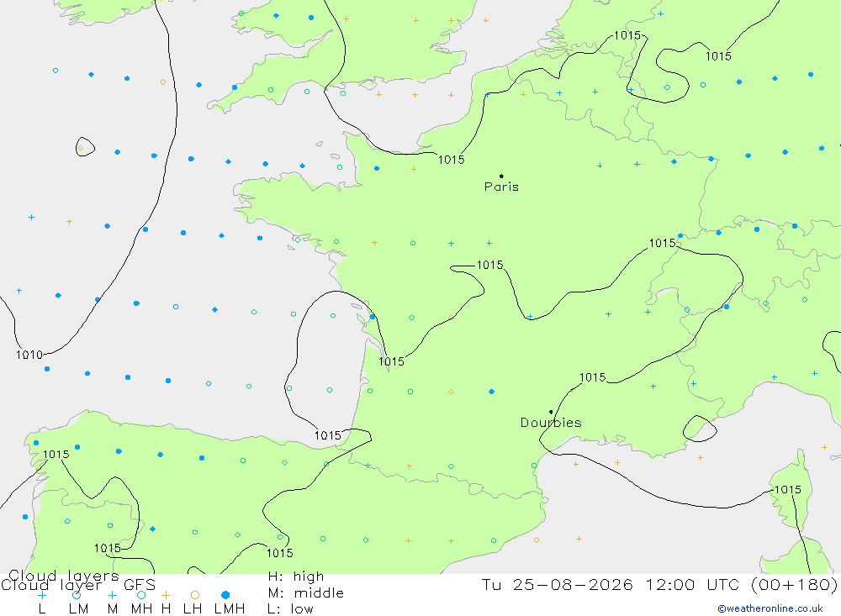Image resolution: width=841 pixels, height=616 pixels.
Task: Click the MH legend abbreviation text
Action: [x=141, y=609]
